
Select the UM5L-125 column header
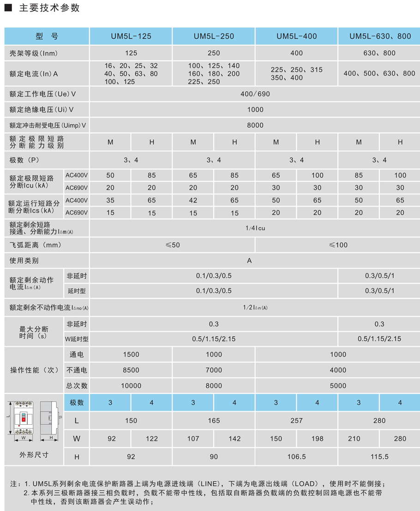pyautogui.click(x=131, y=36)
